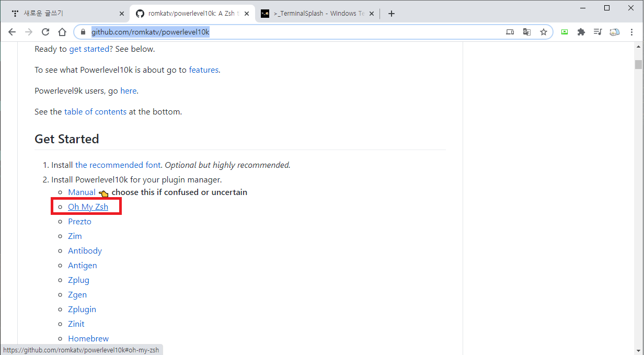
Task: Click the 'Get Started' heading
Action: coord(66,139)
